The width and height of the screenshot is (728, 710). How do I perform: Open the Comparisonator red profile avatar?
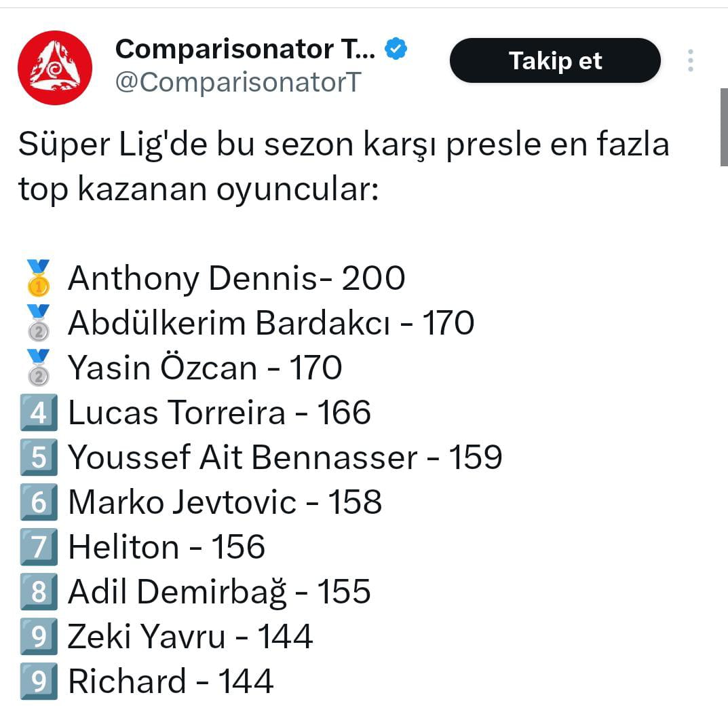click(55, 68)
